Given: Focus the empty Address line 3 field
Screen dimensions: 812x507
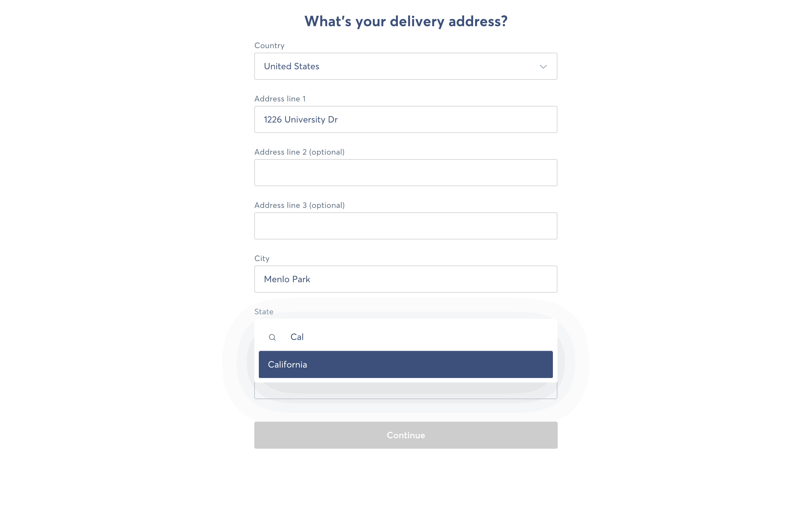Looking at the screenshot, I should tap(405, 226).
